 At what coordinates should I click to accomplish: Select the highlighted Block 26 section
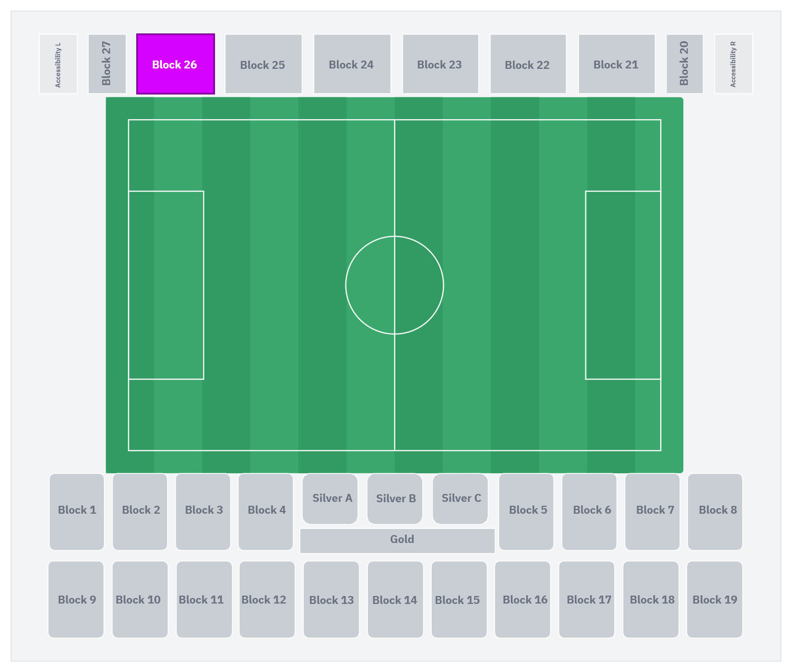click(x=175, y=64)
